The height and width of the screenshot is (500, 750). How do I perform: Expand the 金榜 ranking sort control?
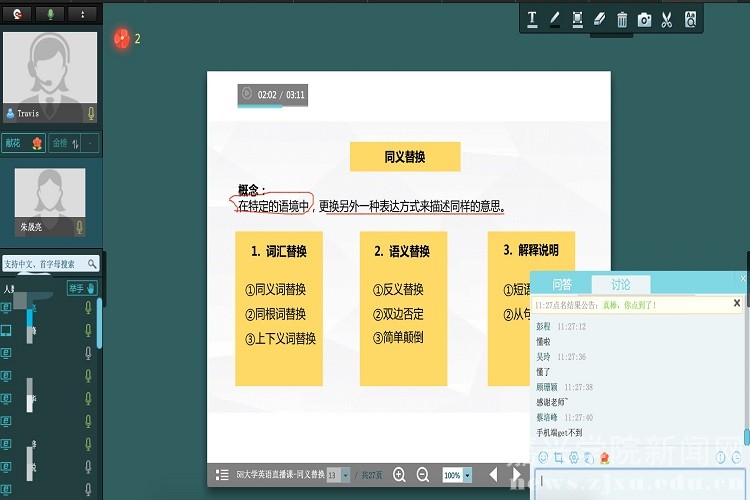point(75,143)
